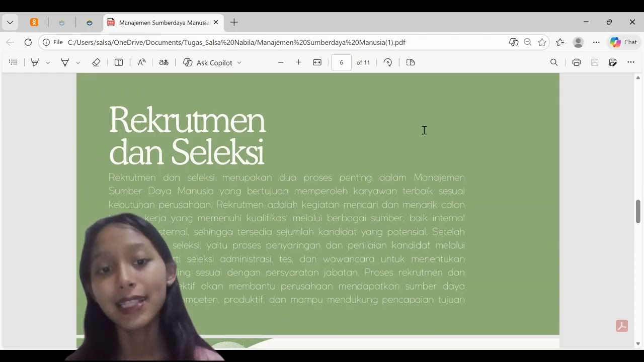The height and width of the screenshot is (362, 644).
Task: Switch to the first orange-icon tab
Action: click(34, 22)
